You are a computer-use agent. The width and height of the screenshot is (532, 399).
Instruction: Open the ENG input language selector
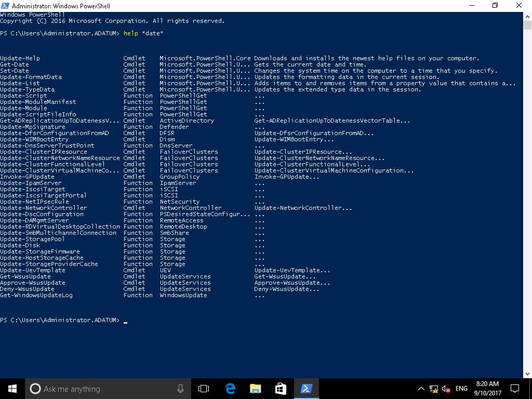pyautogui.click(x=461, y=389)
